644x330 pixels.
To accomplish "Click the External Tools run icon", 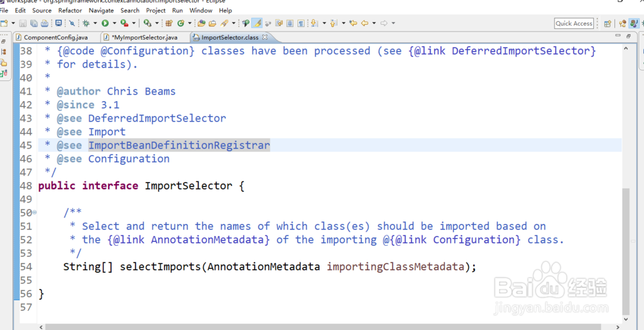I will click(147, 23).
